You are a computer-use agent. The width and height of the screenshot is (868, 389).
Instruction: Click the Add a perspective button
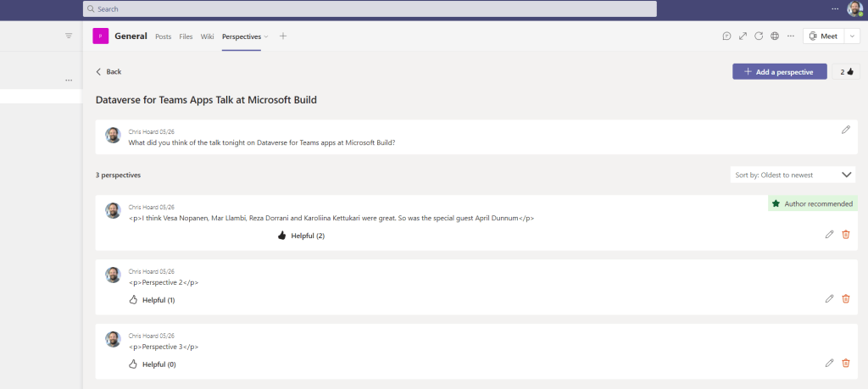pyautogui.click(x=779, y=72)
